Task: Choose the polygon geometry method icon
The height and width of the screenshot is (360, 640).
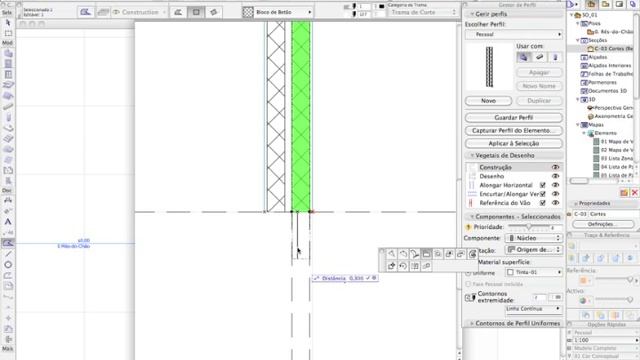Action: coord(178,12)
